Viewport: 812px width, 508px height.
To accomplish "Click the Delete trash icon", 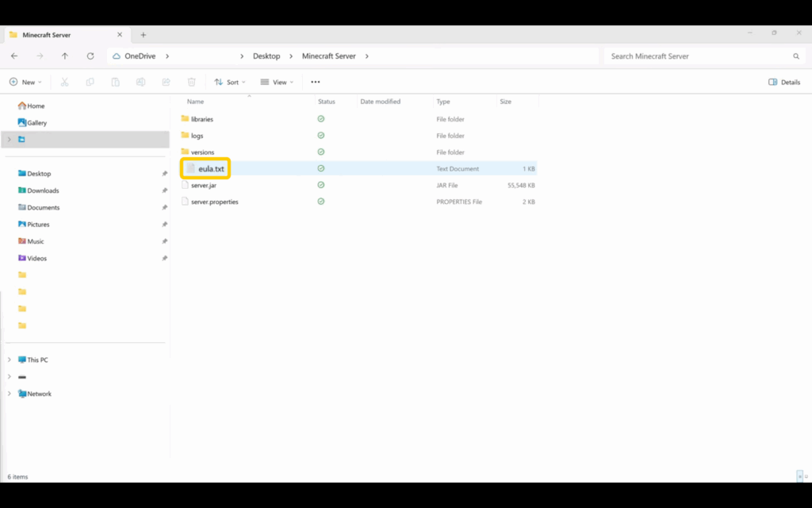I will coord(192,82).
